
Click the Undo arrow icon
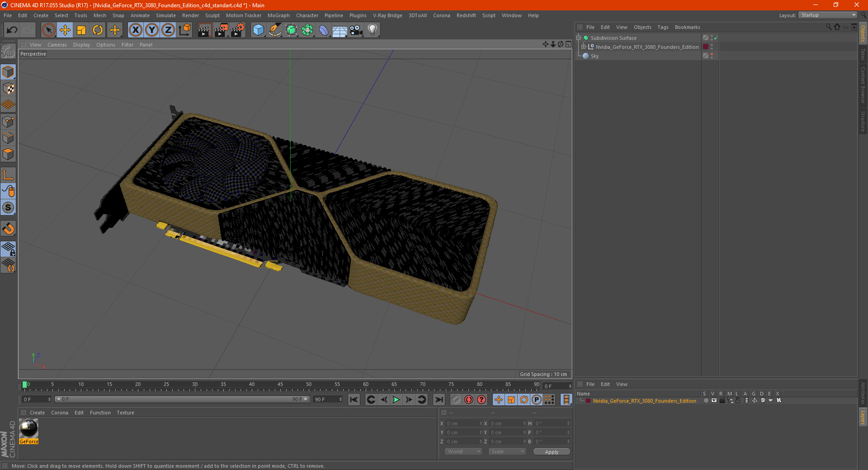pyautogui.click(x=12, y=30)
